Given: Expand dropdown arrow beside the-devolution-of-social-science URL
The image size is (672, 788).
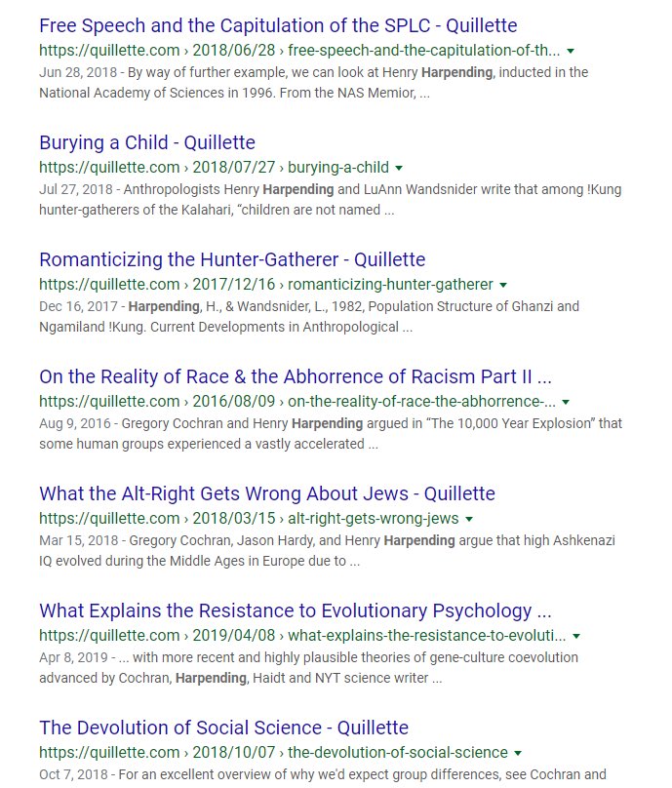Looking at the screenshot, I should click(x=518, y=753).
